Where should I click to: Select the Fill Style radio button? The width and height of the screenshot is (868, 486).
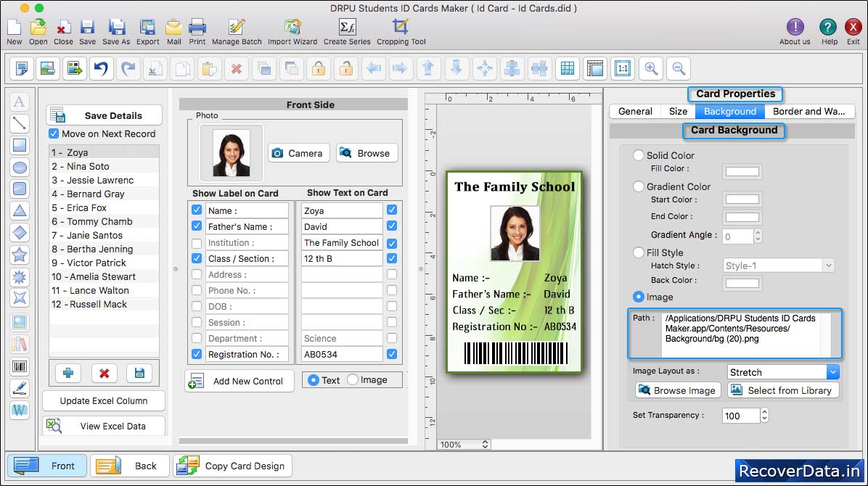(x=638, y=252)
